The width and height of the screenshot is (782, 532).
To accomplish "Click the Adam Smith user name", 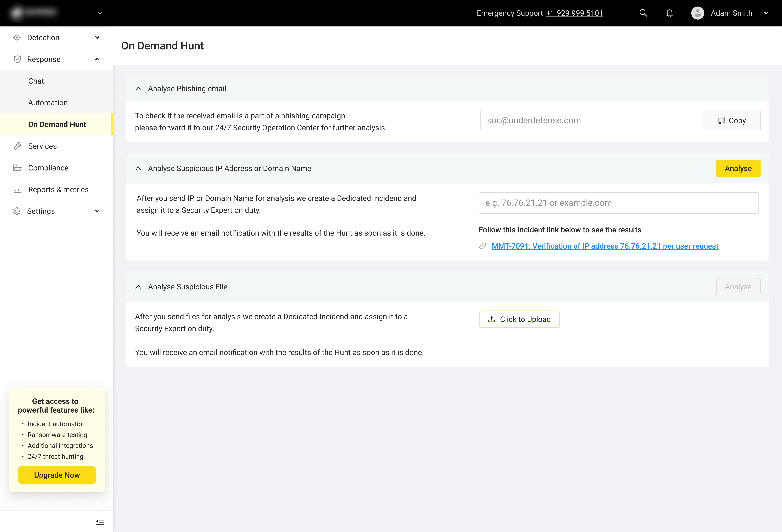I will tap(731, 13).
